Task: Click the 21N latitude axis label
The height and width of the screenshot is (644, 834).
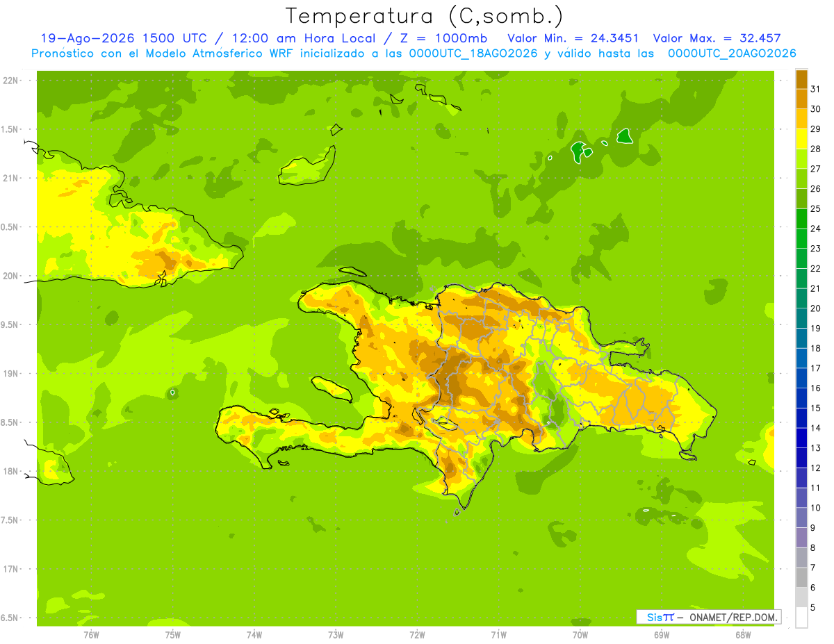Action: click(x=10, y=179)
